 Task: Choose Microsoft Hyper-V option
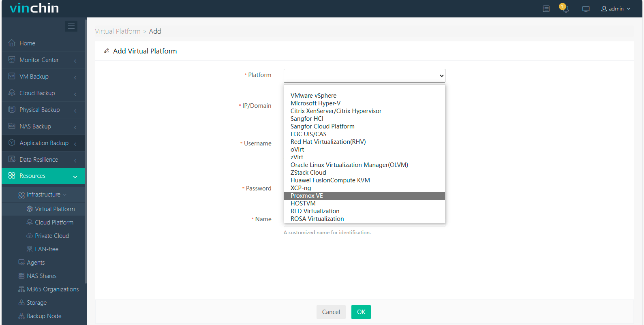coord(364,103)
